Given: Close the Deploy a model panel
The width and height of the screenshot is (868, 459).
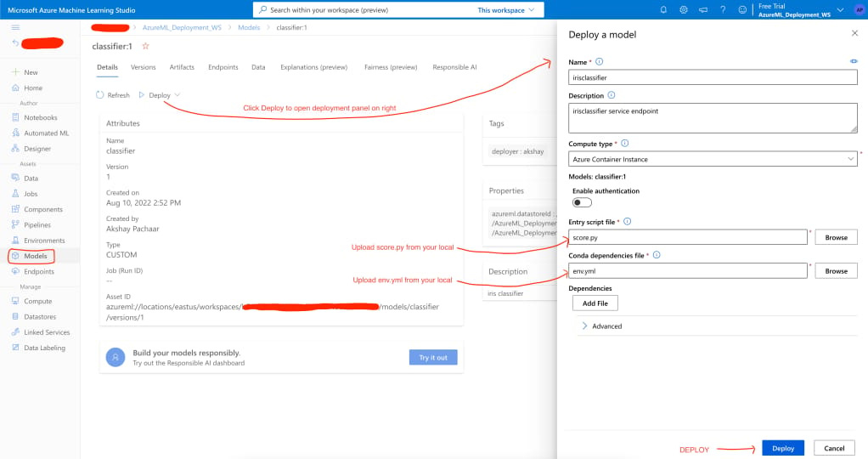Looking at the screenshot, I should pyautogui.click(x=854, y=33).
